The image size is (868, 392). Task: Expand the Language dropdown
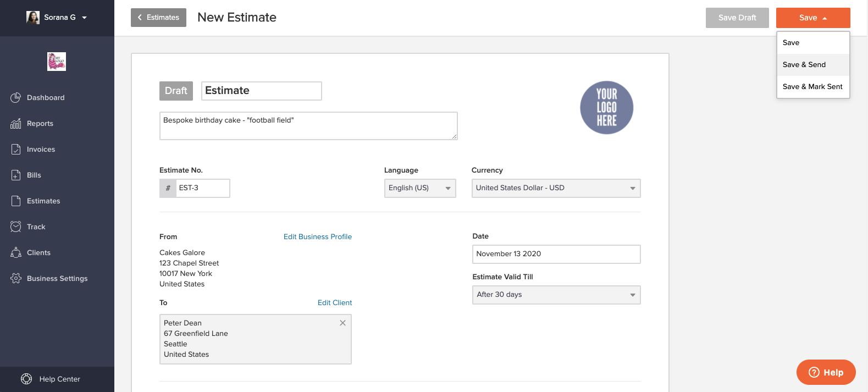420,188
